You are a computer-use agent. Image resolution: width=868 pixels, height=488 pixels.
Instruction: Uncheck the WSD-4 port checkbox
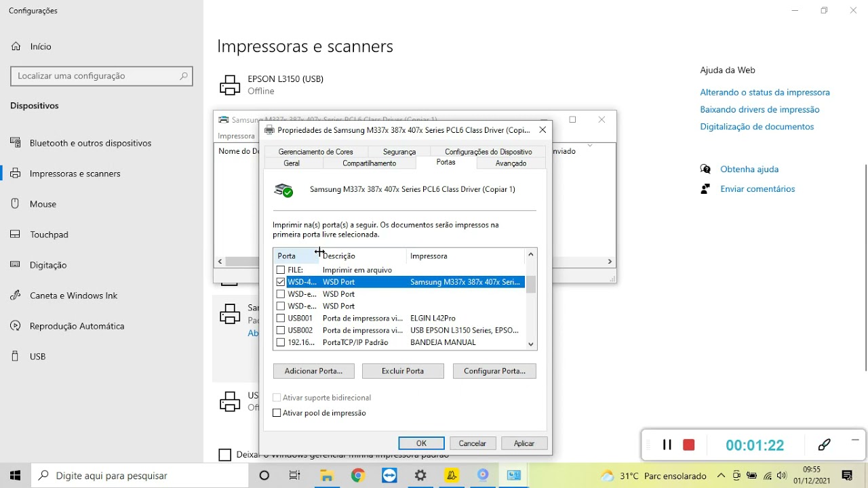click(x=281, y=282)
